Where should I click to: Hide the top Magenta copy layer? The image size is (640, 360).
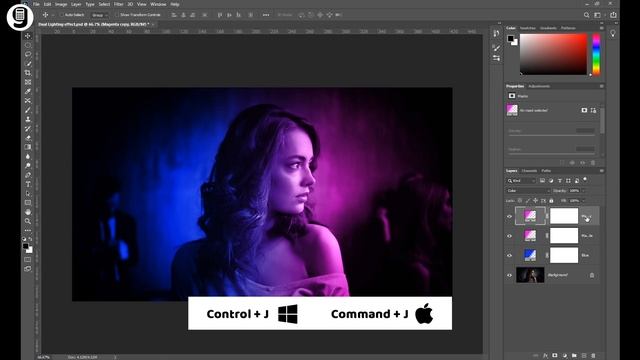coord(509,216)
